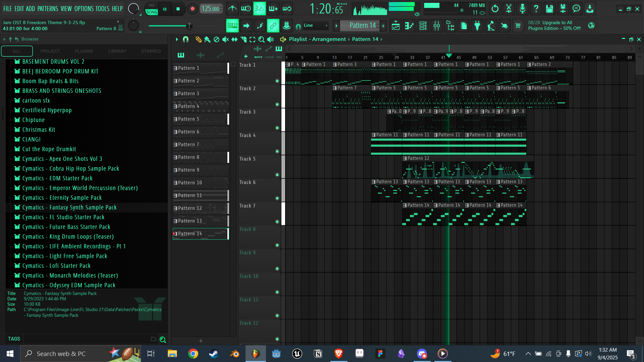Screen dimensions: 644x362
Task: Select the Mute tool speaker icon
Action: pyautogui.click(x=225, y=40)
